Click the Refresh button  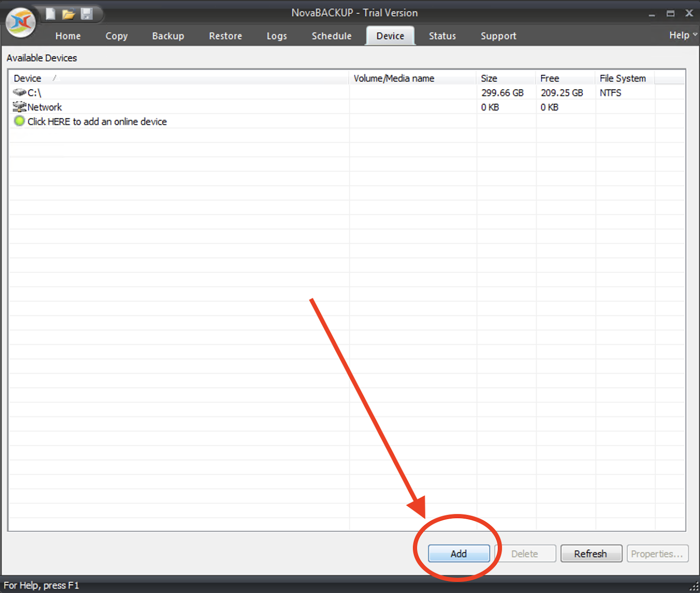[x=591, y=554]
